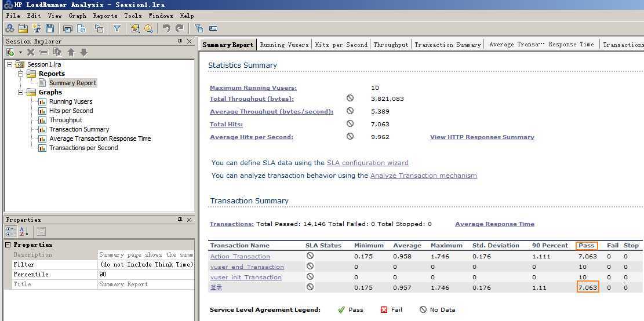Click the Rename Item icon in Session Explorer
The width and height of the screenshot is (644, 321).
click(x=44, y=52)
